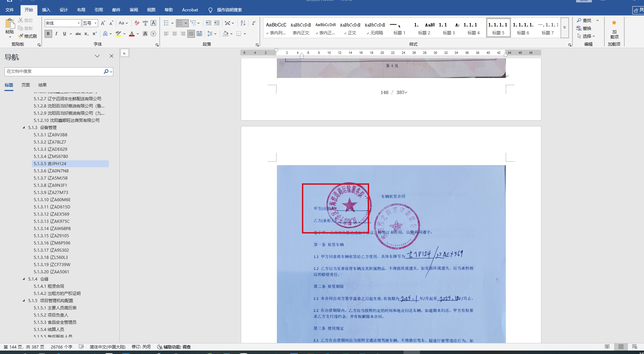Apply character shading icon

pos(145,34)
